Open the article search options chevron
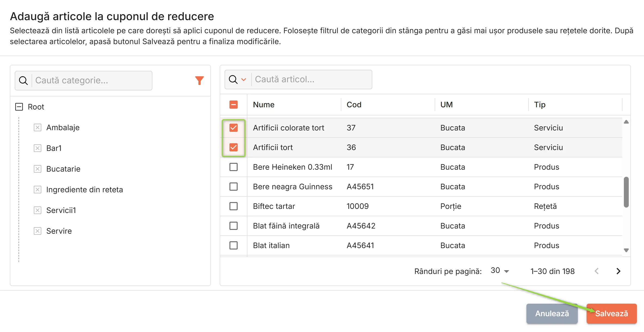The image size is (644, 332). 244,80
